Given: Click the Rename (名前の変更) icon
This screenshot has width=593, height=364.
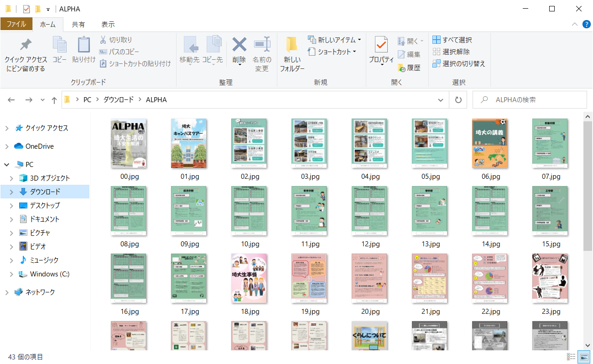Looking at the screenshot, I should [262, 46].
